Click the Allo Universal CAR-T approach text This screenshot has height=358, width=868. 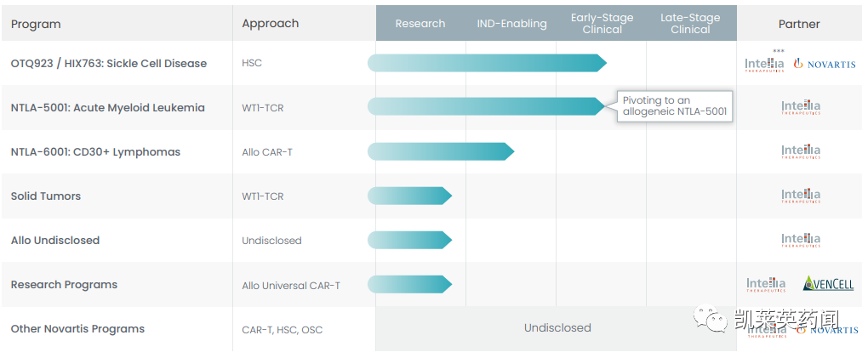click(x=291, y=286)
